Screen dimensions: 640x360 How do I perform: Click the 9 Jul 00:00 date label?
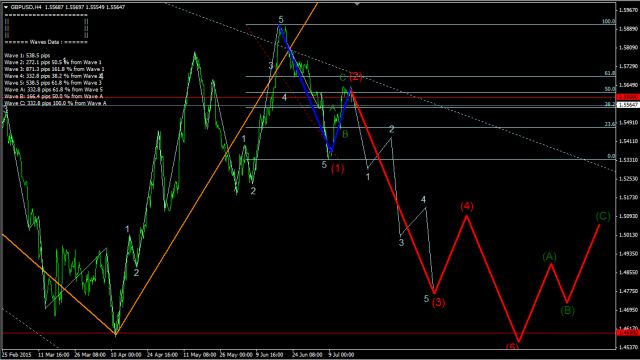coord(341,355)
